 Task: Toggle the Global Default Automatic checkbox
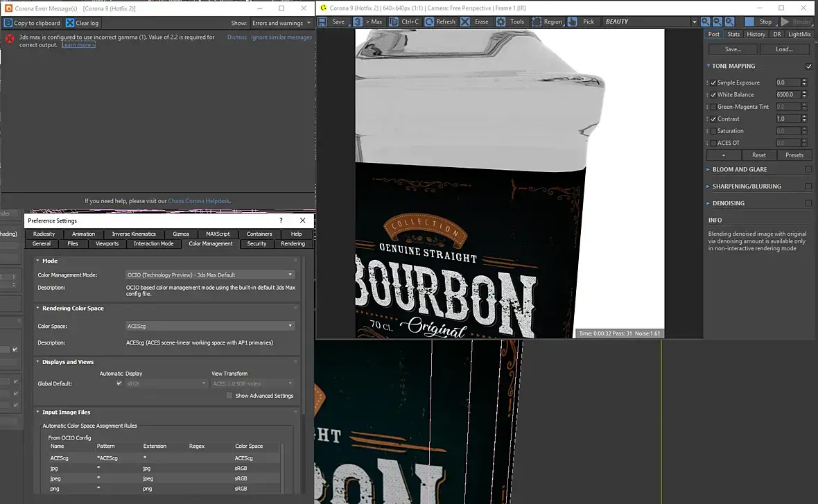pos(119,383)
